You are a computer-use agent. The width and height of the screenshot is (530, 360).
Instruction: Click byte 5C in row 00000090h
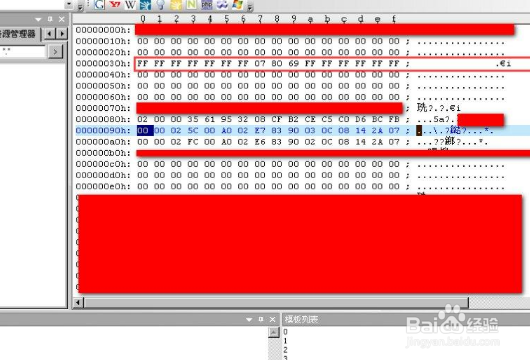[193, 130]
